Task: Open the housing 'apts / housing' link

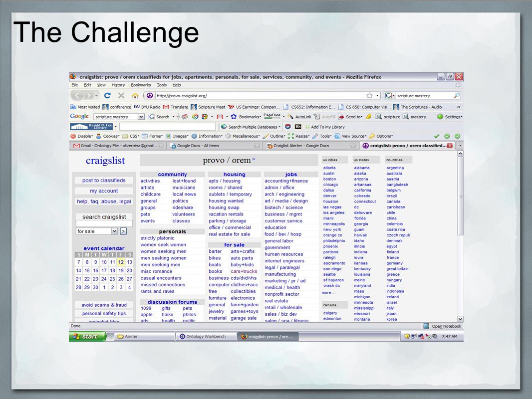Action: click(224, 181)
